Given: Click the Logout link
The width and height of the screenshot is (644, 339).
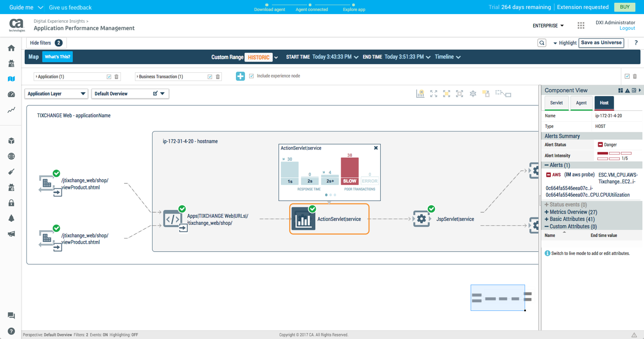Looking at the screenshot, I should [627, 28].
